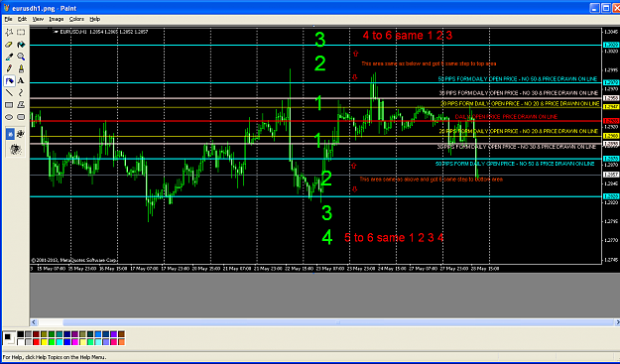620x364 pixels.
Task: Choose the Pencil tool
Action: (x=9, y=68)
